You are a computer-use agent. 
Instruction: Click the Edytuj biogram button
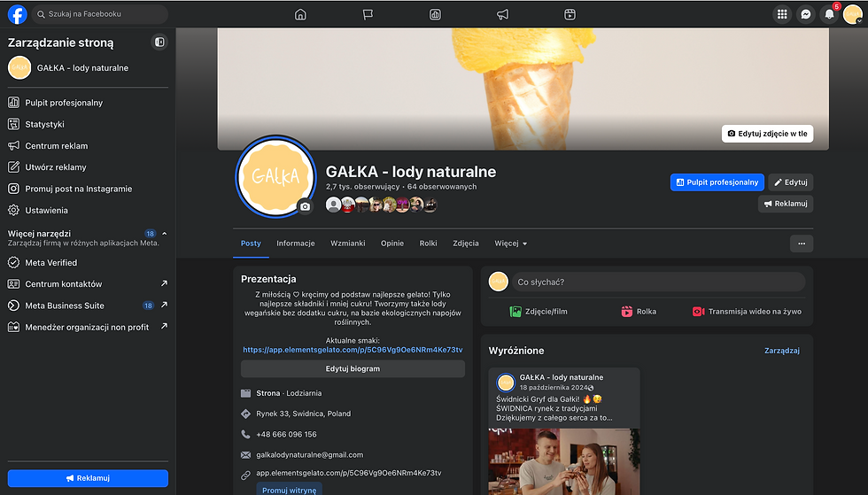353,368
